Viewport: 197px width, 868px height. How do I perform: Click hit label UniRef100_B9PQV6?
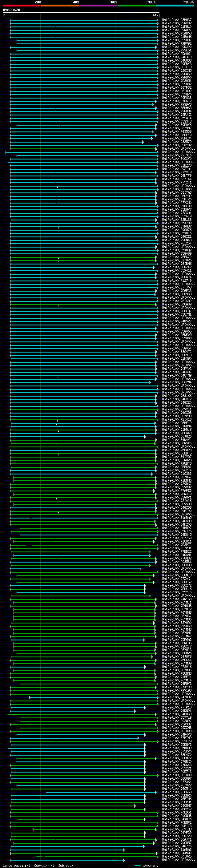coord(177,125)
